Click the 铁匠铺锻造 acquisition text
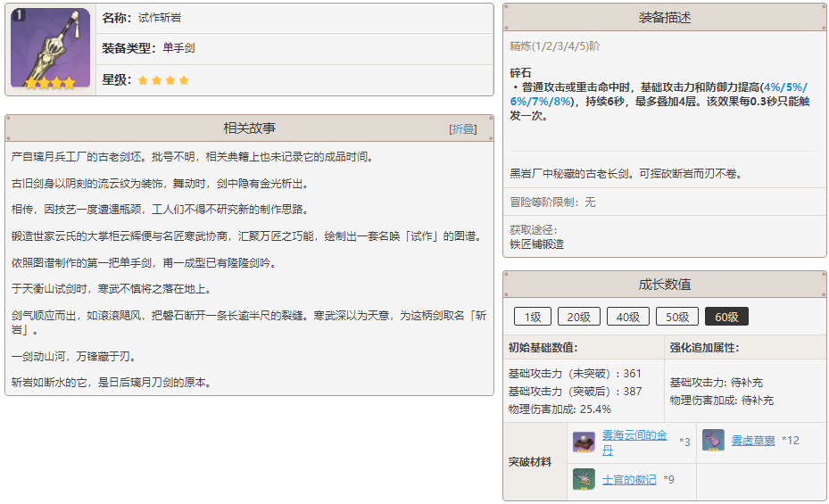 [536, 244]
